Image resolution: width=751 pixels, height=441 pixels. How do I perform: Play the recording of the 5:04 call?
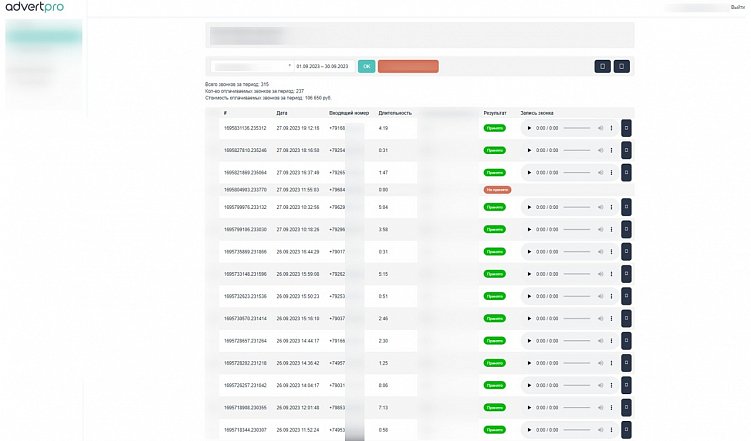coord(529,207)
